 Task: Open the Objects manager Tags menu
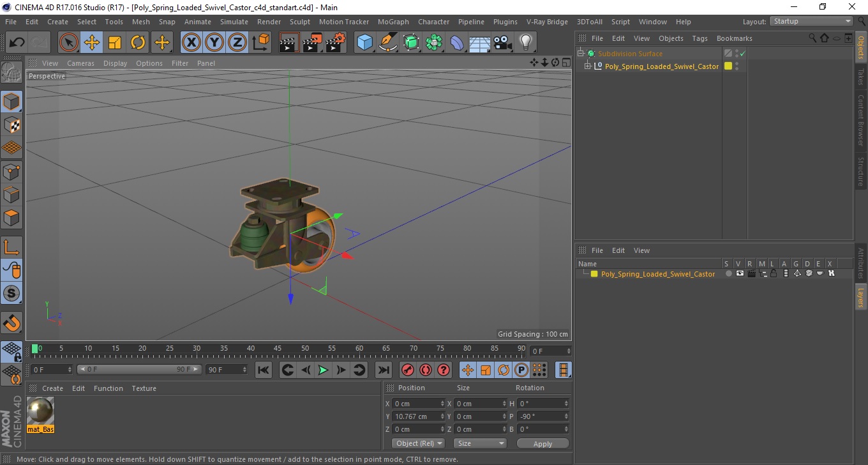coord(700,38)
